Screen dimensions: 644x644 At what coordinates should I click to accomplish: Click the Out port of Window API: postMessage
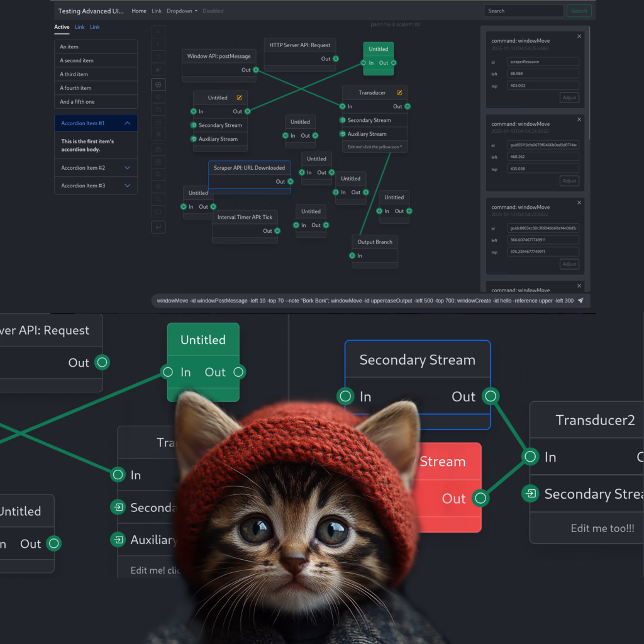(x=255, y=70)
